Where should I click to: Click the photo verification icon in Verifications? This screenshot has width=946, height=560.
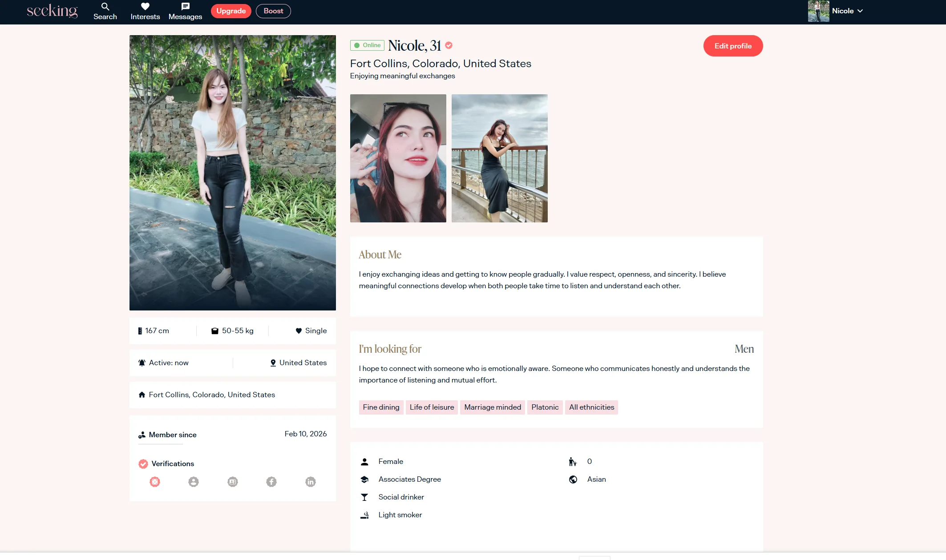point(155,482)
